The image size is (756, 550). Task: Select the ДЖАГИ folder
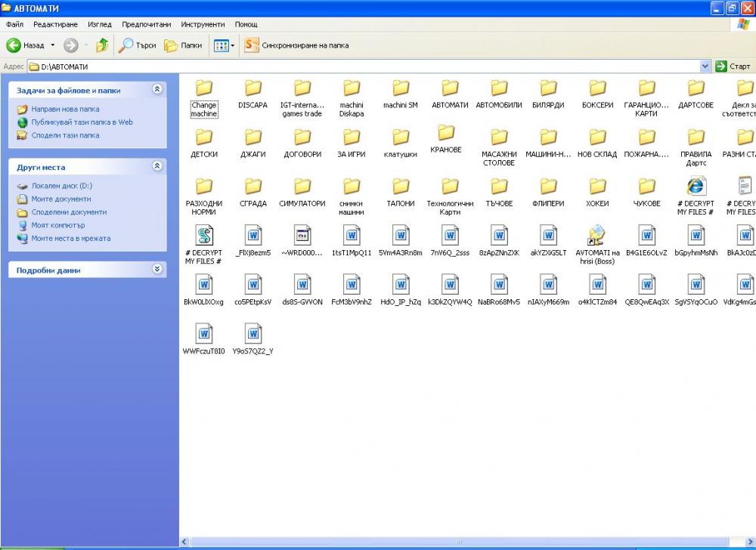[253, 144]
